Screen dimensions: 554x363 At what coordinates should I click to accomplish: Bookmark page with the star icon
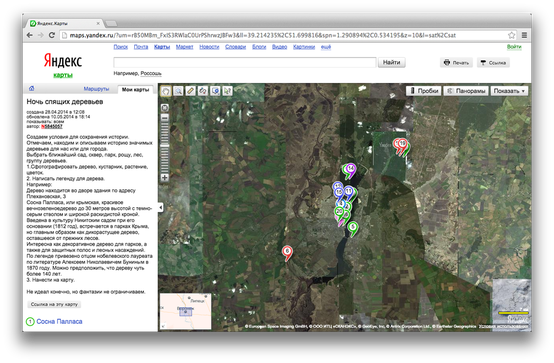(x=512, y=35)
